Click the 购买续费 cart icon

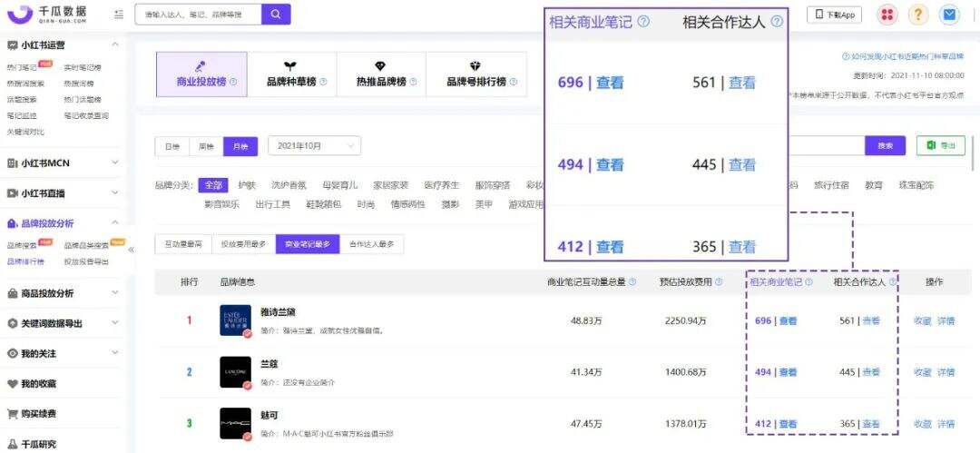pos(12,414)
